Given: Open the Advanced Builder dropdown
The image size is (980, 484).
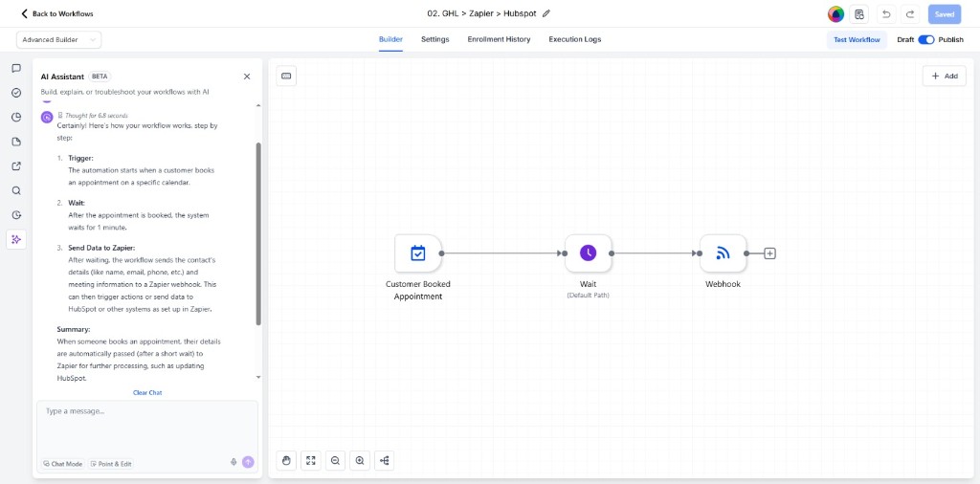Looking at the screenshot, I should tap(58, 39).
